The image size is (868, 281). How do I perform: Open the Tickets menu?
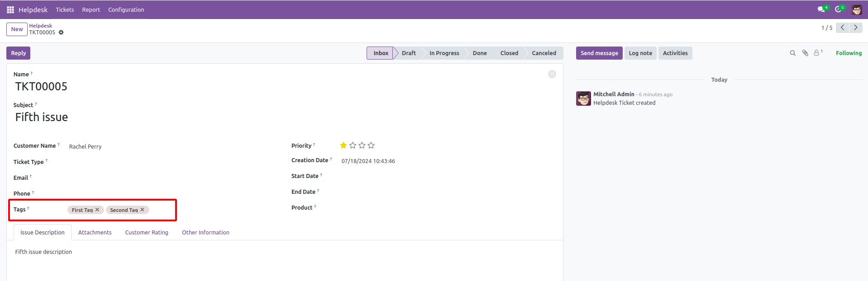pos(65,9)
